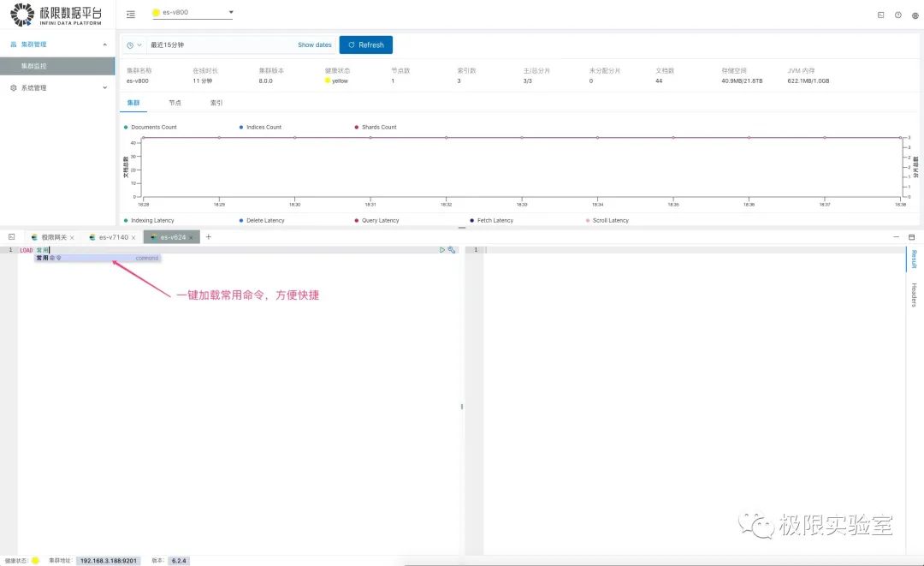Screen dimensions: 924x566
Task: Minimize the console panel
Action: tap(896, 237)
